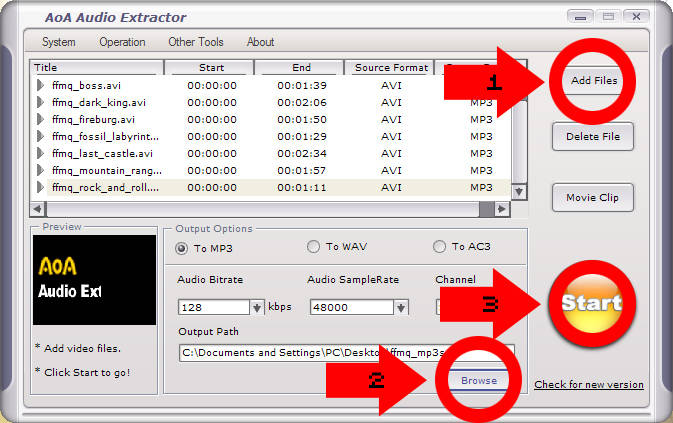Click the play triangle beside ffmq_last_castle.avi
This screenshot has height=423, width=673.
click(40, 154)
